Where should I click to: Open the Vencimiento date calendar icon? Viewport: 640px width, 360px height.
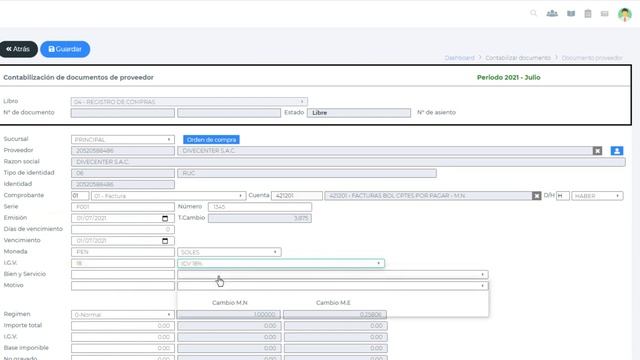tap(165, 241)
